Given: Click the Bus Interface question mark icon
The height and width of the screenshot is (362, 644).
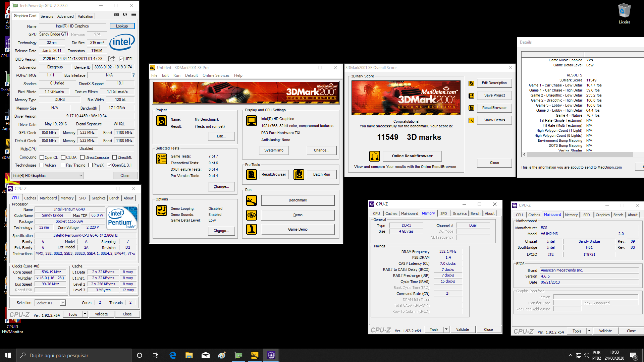Looking at the screenshot, I should (x=133, y=75).
